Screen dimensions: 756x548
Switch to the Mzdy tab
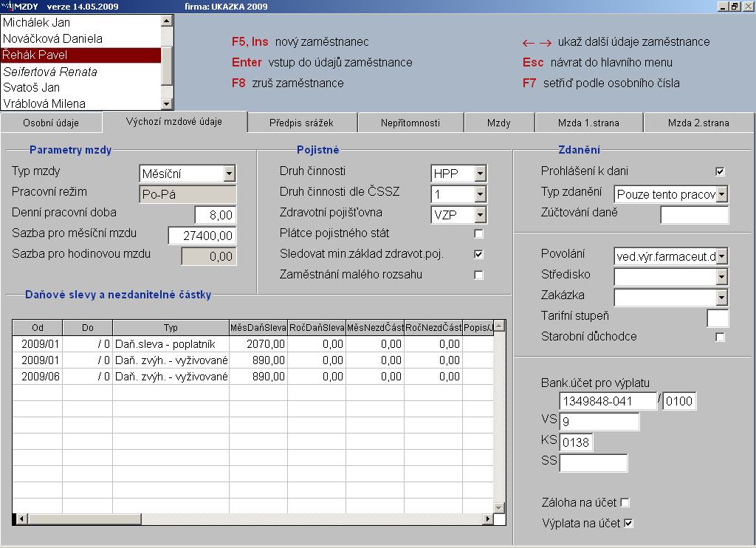pos(499,123)
